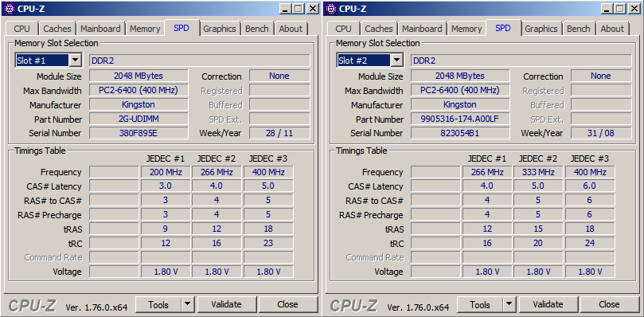Expand Tools arrow menu in left window
644x317 pixels.
tap(187, 305)
